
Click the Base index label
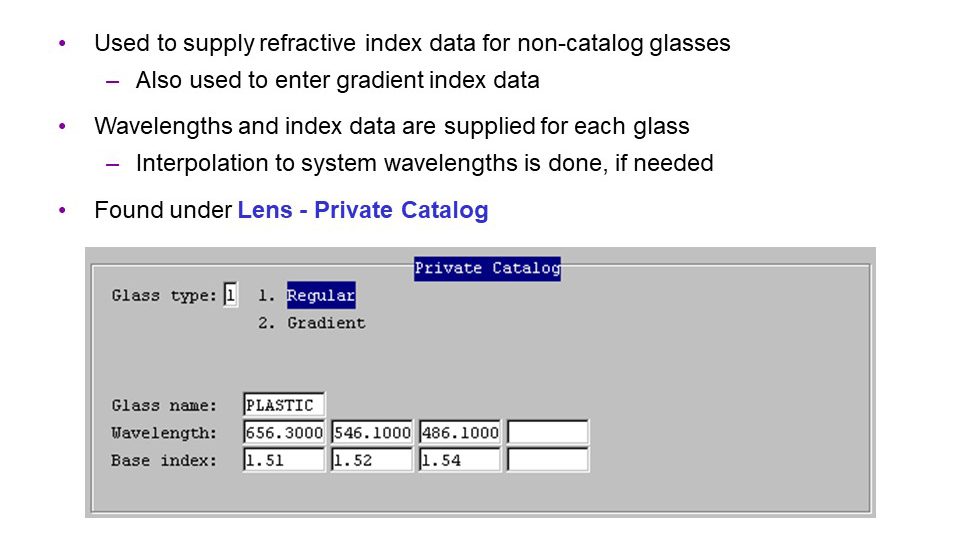click(164, 460)
